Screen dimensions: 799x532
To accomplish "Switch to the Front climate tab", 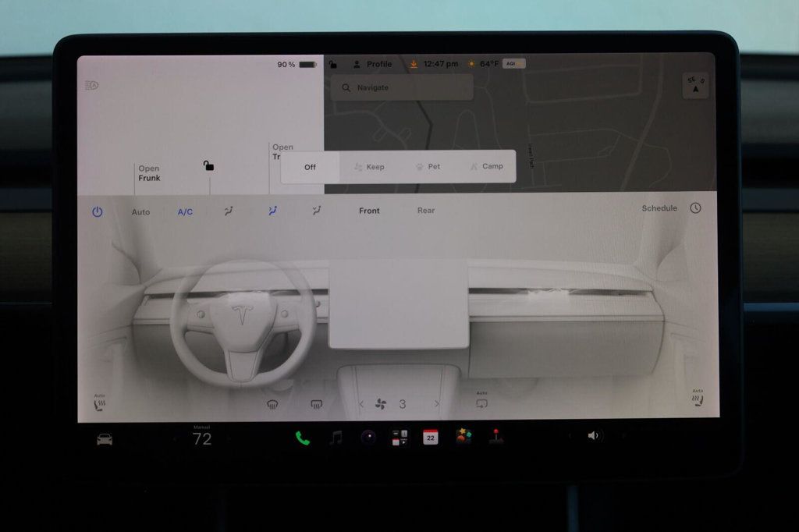I will pyautogui.click(x=369, y=211).
